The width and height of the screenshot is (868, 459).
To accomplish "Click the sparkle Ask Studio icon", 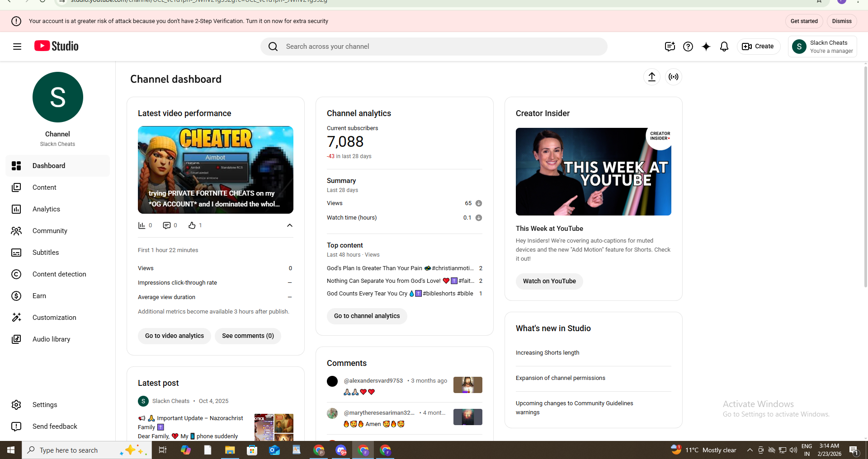I will pos(706,47).
